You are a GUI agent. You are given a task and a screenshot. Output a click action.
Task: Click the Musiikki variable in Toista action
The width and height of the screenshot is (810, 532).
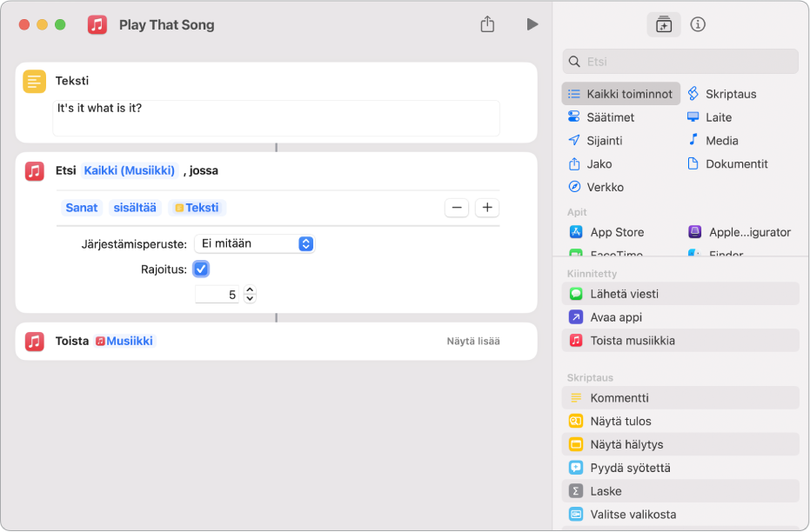124,341
